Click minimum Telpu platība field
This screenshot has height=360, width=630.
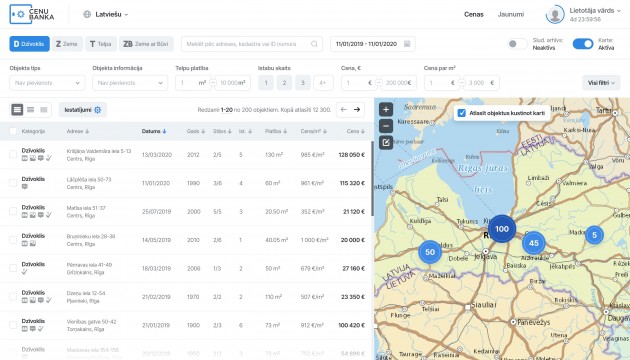[x=193, y=83]
